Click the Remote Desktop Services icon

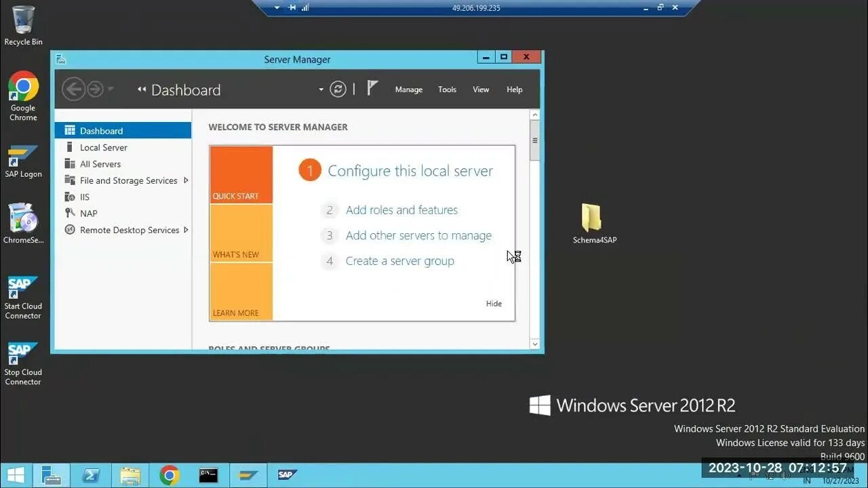pyautogui.click(x=69, y=230)
